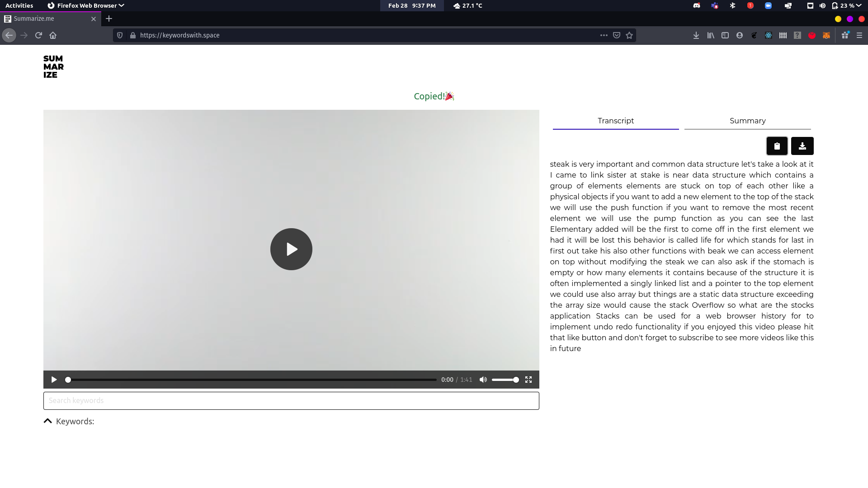
Task: Bookmark this page with star icon
Action: tap(629, 35)
